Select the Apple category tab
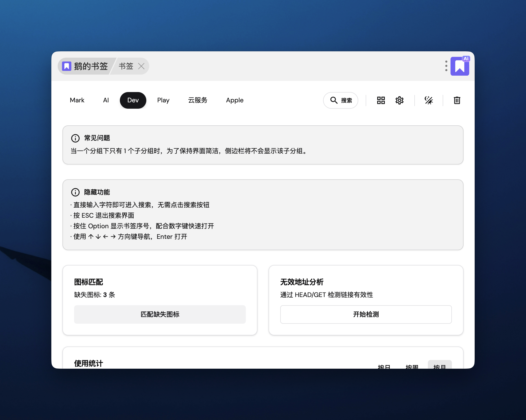The width and height of the screenshot is (526, 420). pos(234,100)
